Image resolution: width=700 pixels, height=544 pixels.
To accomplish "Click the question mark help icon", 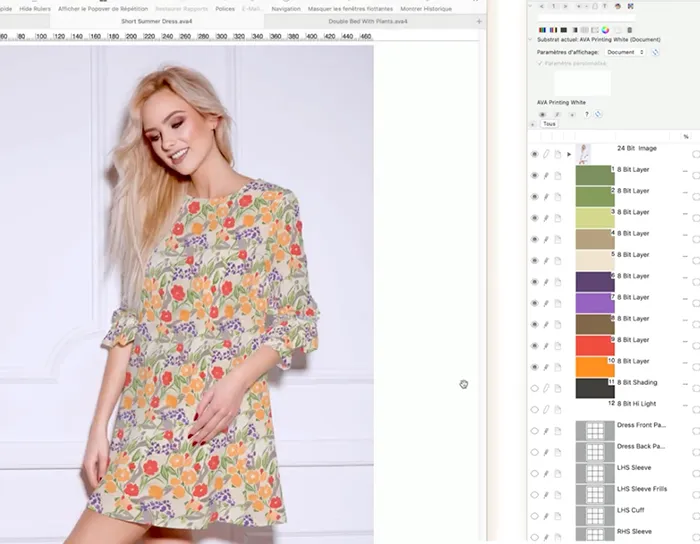I will (x=586, y=114).
